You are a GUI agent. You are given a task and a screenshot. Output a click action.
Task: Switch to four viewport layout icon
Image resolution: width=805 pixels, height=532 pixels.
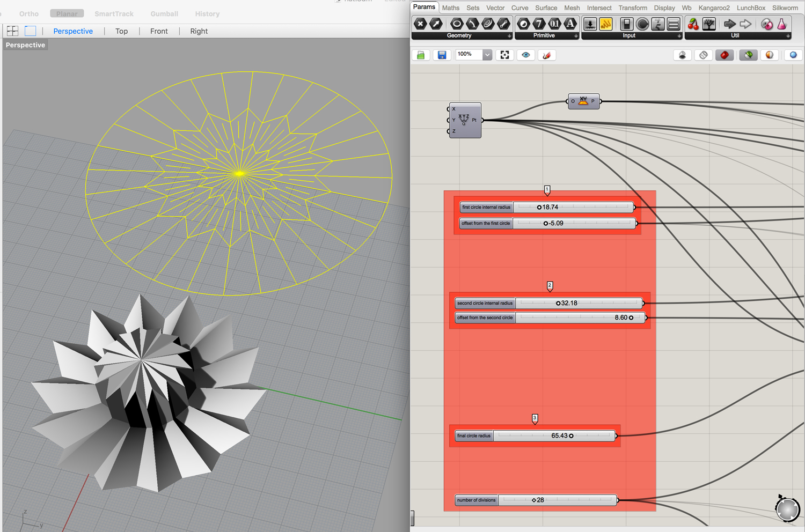pos(12,31)
